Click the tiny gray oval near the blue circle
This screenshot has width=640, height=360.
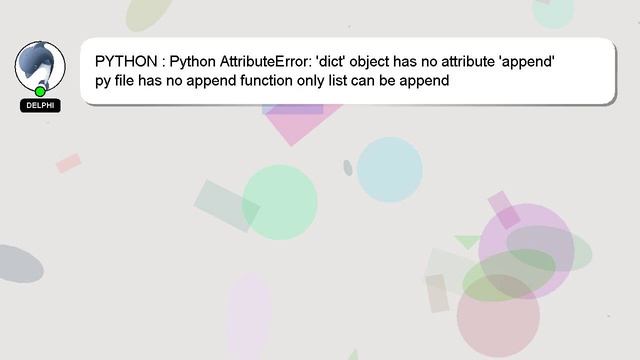tap(348, 168)
